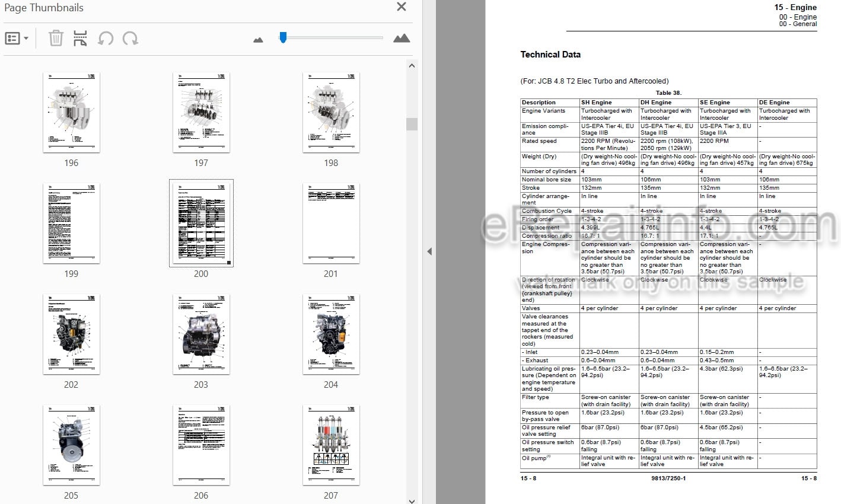Click the '- Inlet' row label

(530, 352)
